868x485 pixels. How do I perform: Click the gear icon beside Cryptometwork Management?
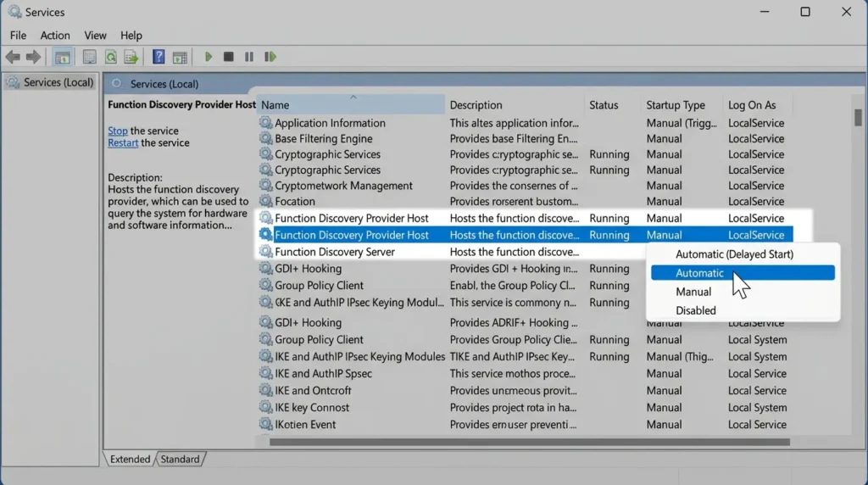point(265,185)
